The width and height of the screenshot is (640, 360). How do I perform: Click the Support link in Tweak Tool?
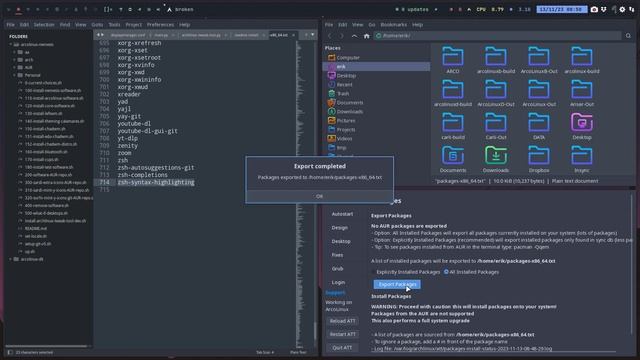coord(335,293)
